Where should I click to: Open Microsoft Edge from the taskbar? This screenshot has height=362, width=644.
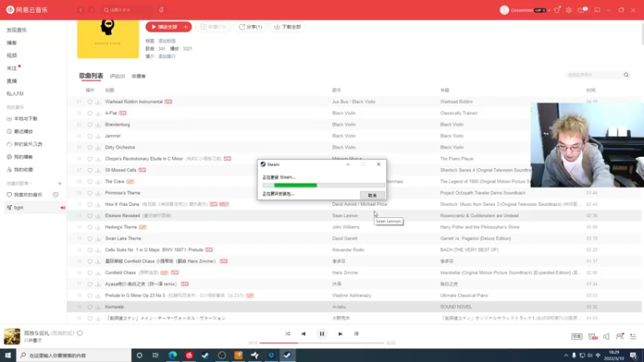172,355
